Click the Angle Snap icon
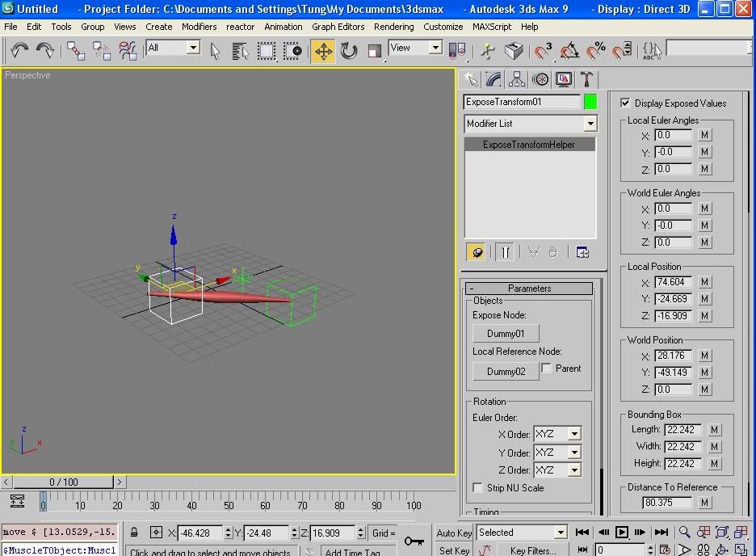The height and width of the screenshot is (556, 756). (x=569, y=50)
